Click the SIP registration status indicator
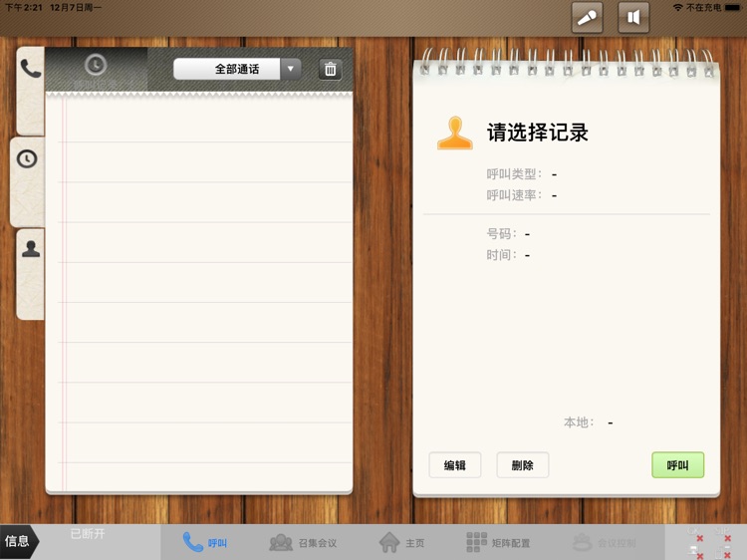The image size is (747, 560). [722, 534]
